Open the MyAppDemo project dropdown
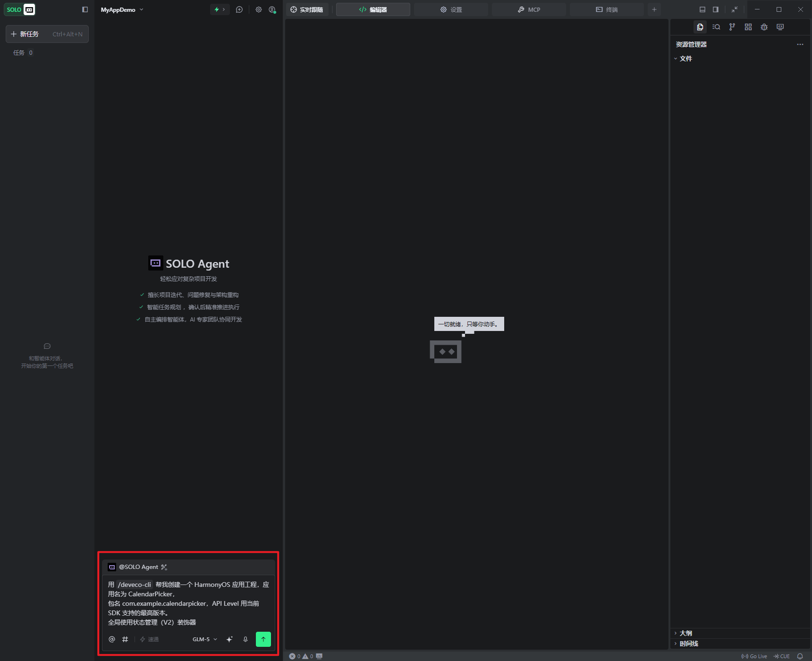Viewport: 812px width, 661px height. [122, 9]
